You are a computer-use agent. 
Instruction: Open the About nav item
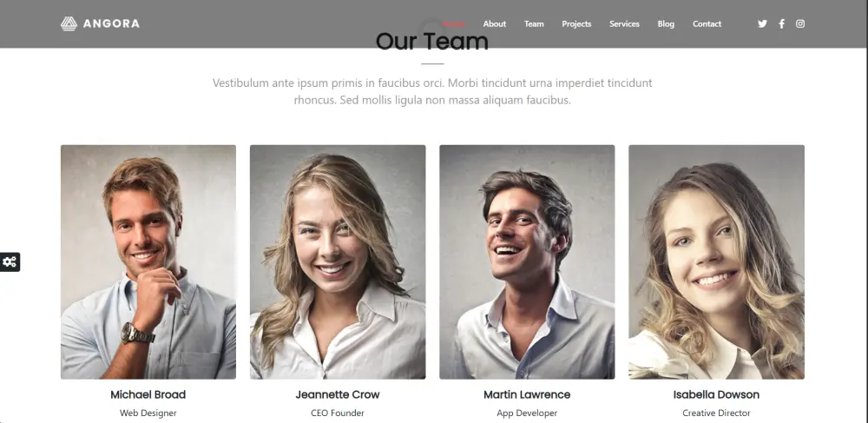[495, 23]
